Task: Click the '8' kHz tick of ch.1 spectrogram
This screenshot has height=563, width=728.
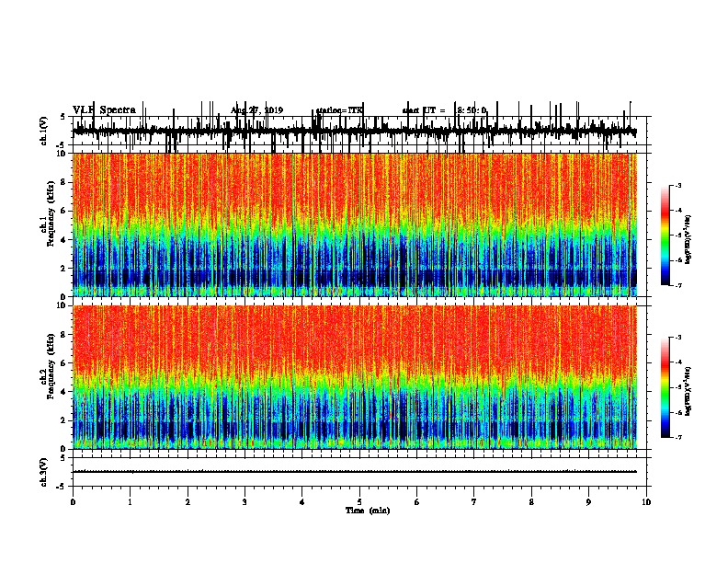Action: click(64, 182)
